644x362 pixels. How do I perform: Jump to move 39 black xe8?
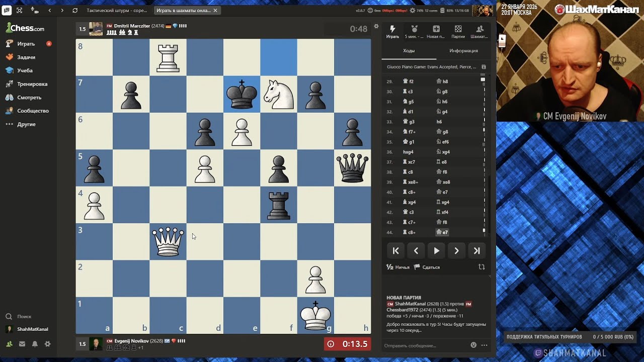coord(443,182)
